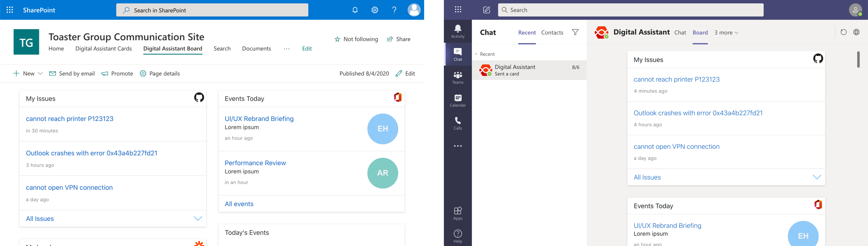Open UI/UX Rebrand Briefing event in SharePoint
The height and width of the screenshot is (246, 868).
point(259,118)
